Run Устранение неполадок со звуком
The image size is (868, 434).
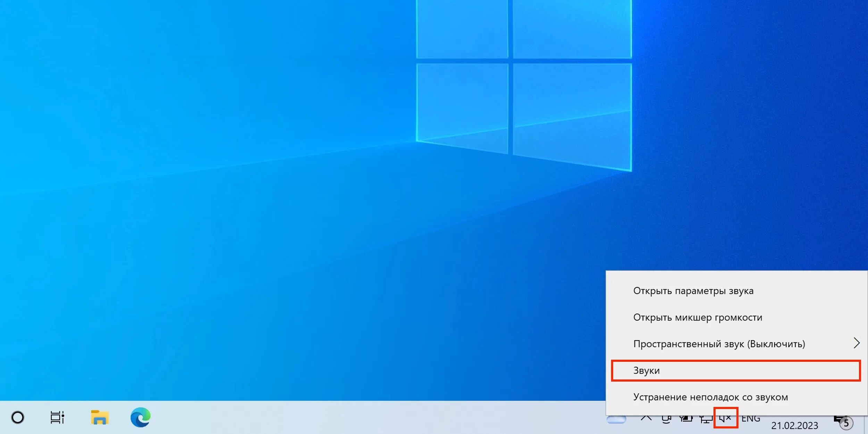[710, 397]
